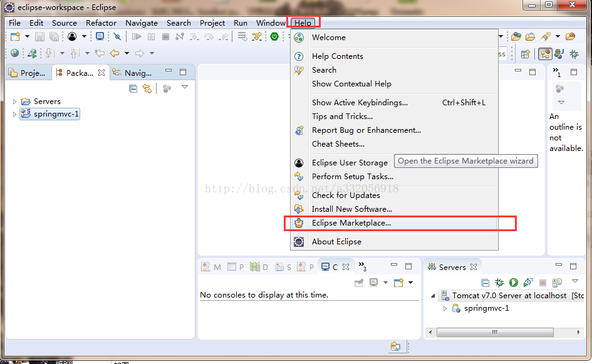This screenshot has width=592, height=364.
Task: Select the springmvc-1 project node in Package Explorer
Action: click(49, 114)
